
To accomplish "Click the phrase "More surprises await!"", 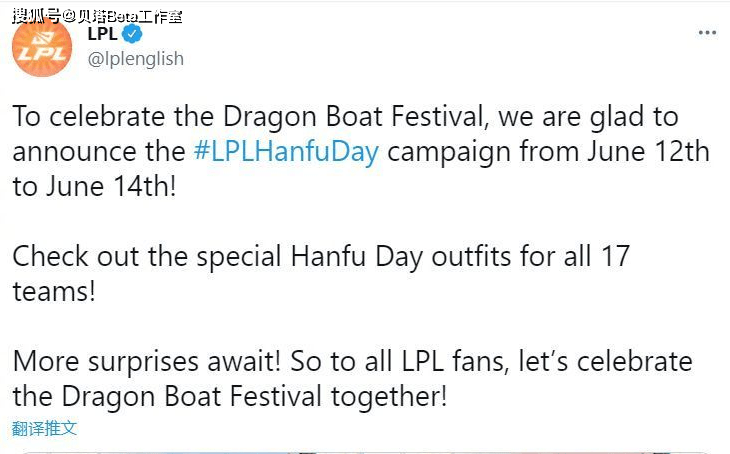I will click(147, 362).
